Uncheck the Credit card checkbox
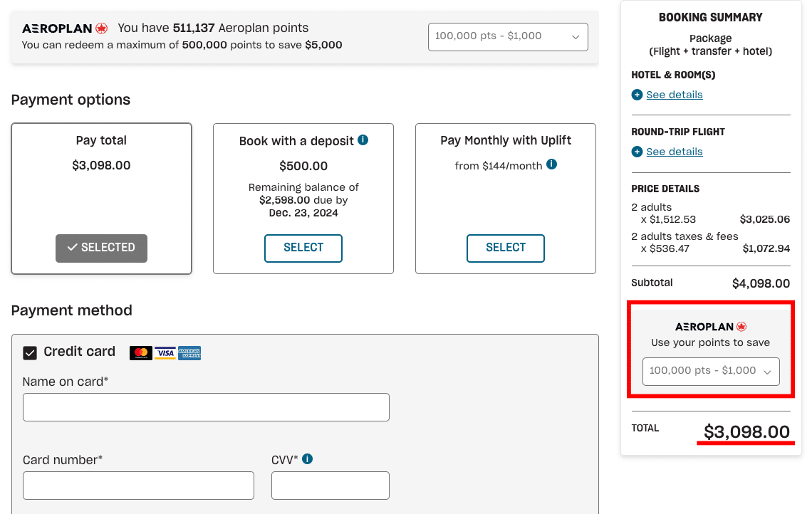This screenshot has height=514, width=812. coord(30,352)
